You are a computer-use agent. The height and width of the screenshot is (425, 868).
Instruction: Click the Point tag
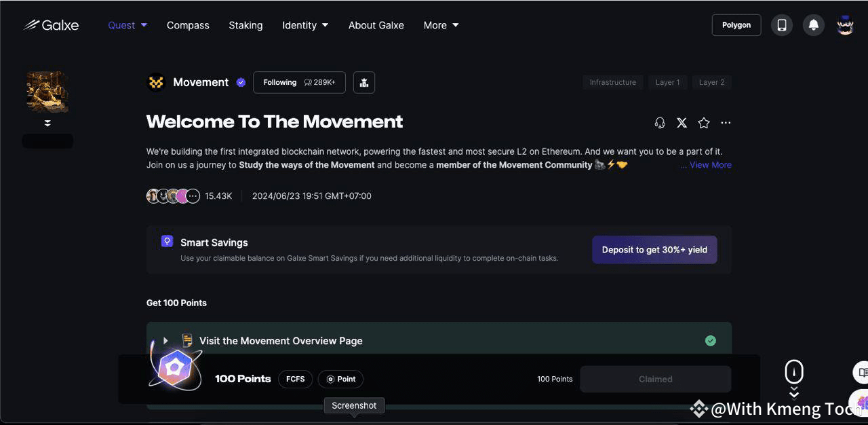(x=341, y=379)
